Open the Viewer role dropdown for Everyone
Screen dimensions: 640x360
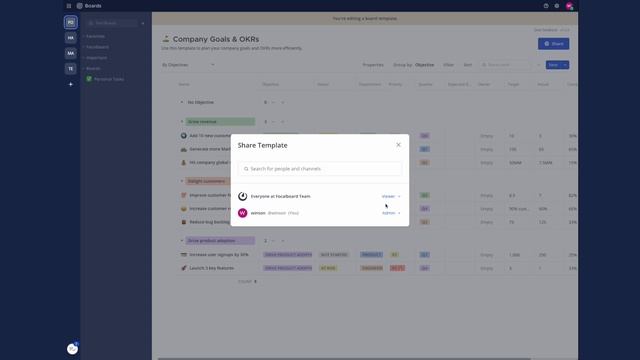tap(391, 196)
